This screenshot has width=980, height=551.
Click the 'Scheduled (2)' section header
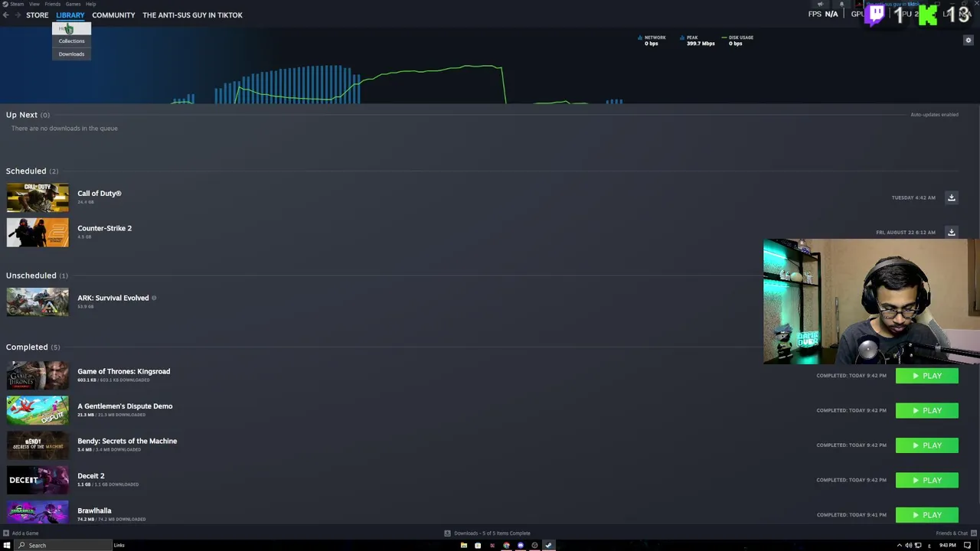(x=32, y=171)
